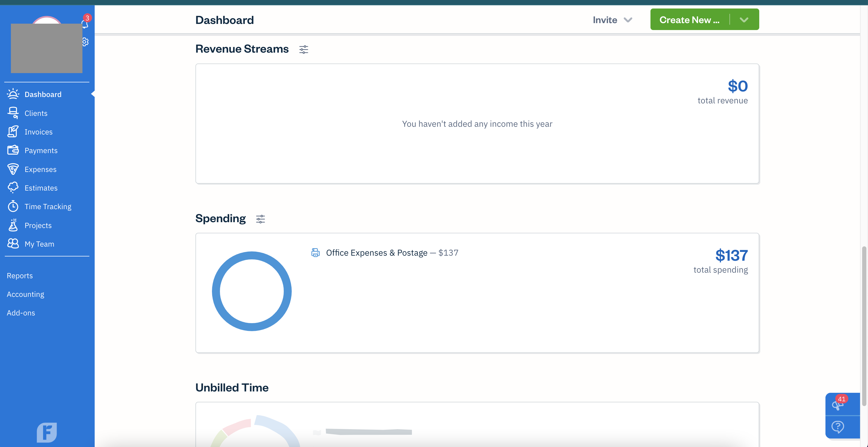
Task: Open Spending filter settings icon
Action: (x=260, y=219)
